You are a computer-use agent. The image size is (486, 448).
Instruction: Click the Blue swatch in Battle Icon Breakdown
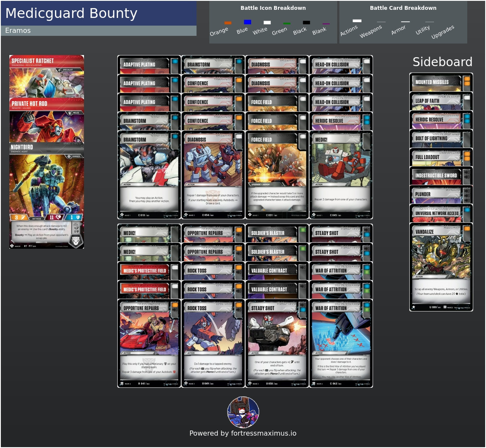click(x=247, y=22)
